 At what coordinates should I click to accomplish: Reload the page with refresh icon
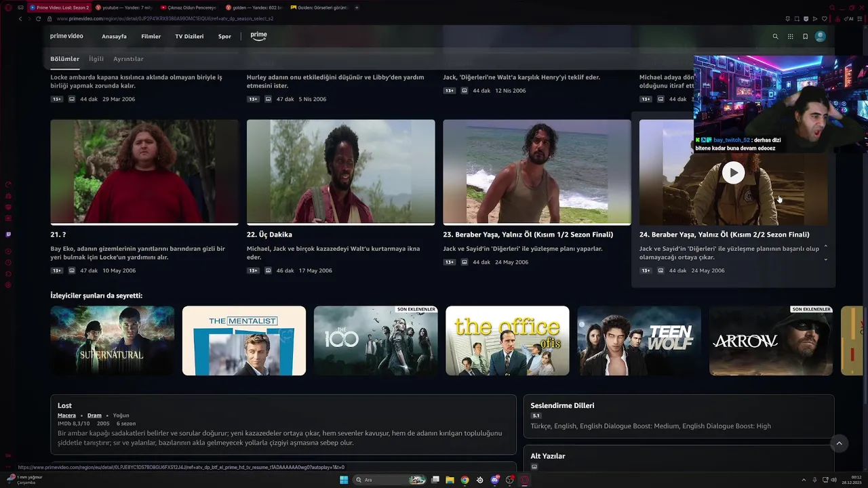(38, 19)
